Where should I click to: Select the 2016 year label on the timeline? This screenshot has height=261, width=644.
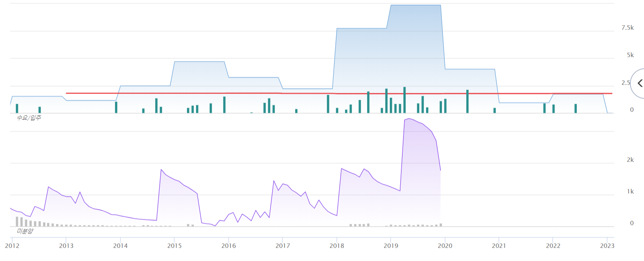229,246
